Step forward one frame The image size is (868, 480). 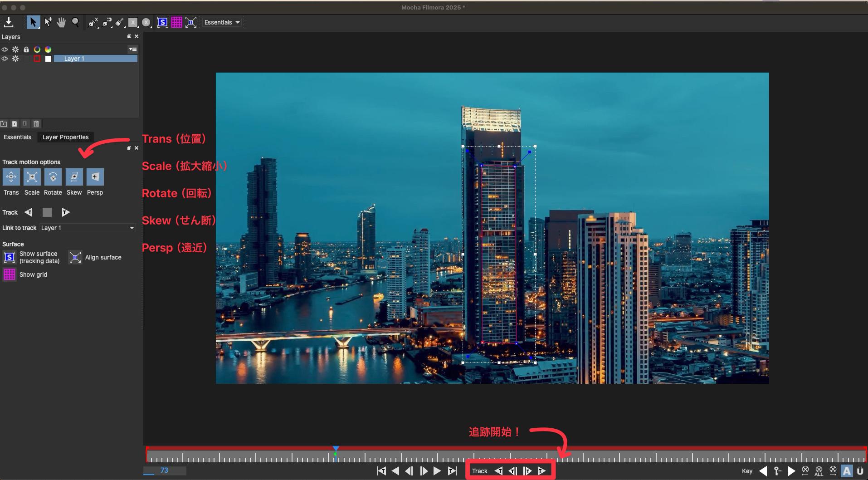424,471
